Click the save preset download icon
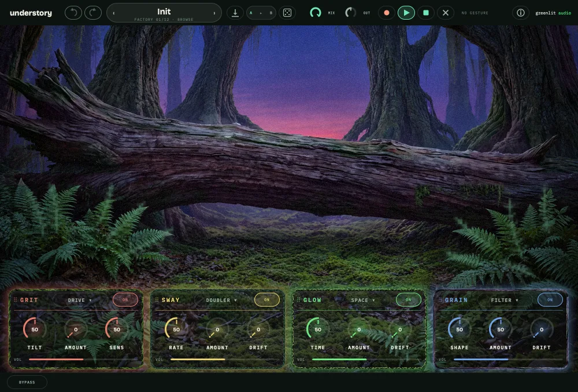The height and width of the screenshot is (392, 578). tap(235, 13)
